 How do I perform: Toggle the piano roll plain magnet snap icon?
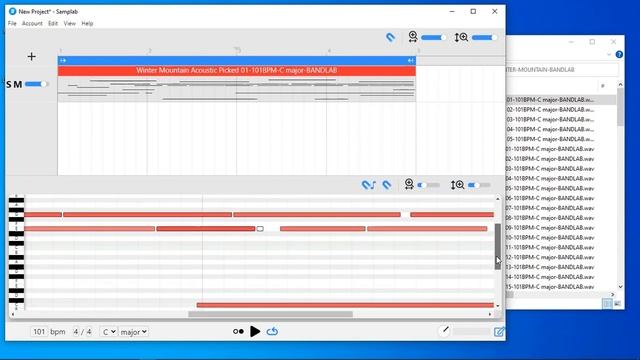(x=387, y=185)
